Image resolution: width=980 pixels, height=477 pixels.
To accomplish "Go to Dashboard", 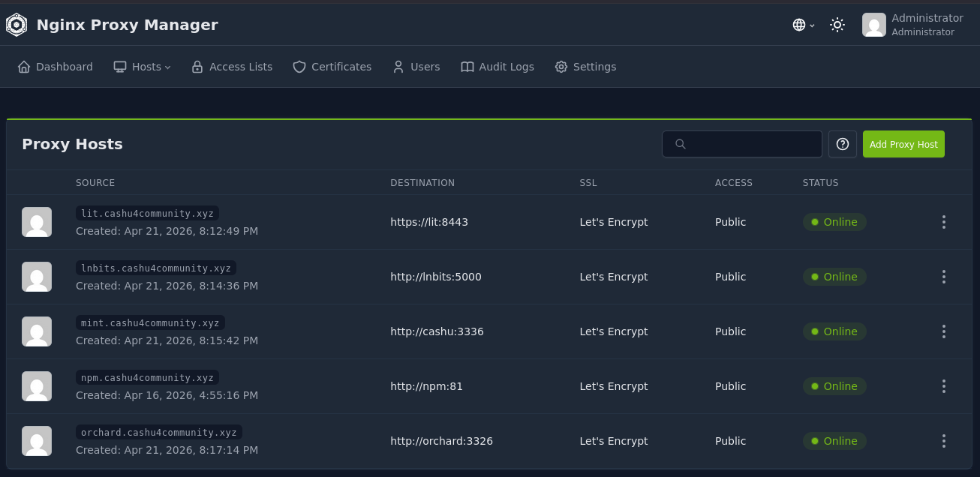I will (56, 67).
